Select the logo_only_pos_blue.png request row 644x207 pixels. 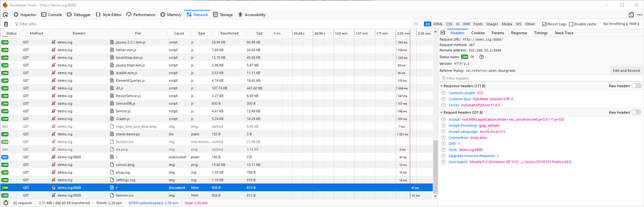(x=216, y=126)
